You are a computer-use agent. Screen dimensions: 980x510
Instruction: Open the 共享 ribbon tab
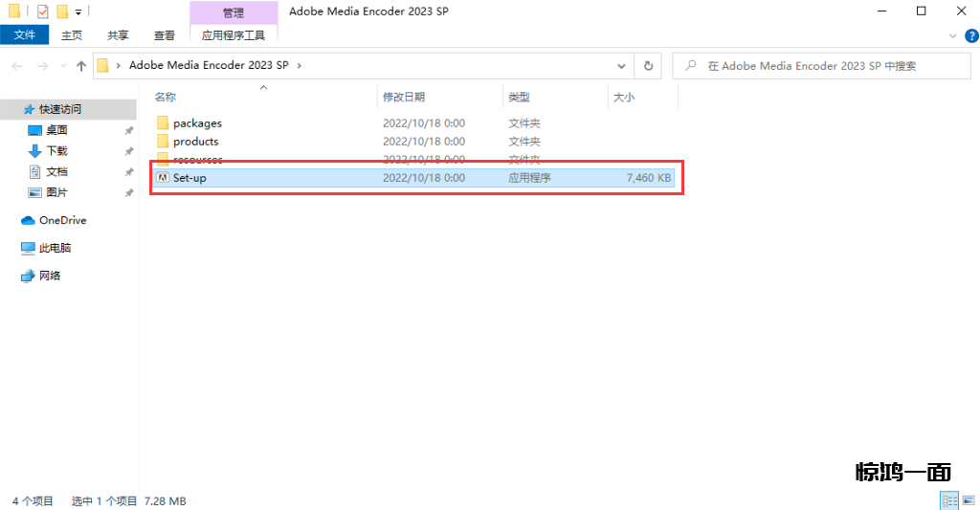[118, 35]
